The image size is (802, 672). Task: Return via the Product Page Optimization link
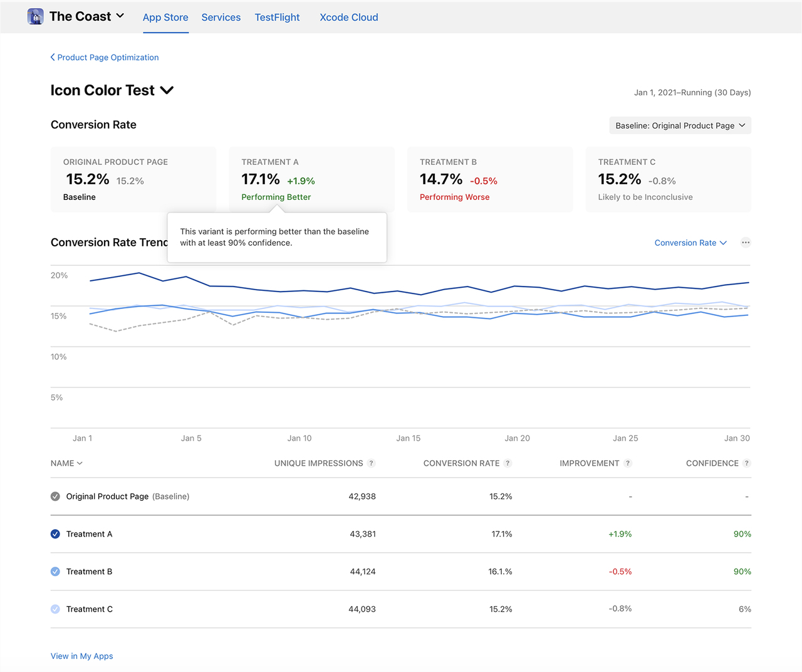point(107,57)
